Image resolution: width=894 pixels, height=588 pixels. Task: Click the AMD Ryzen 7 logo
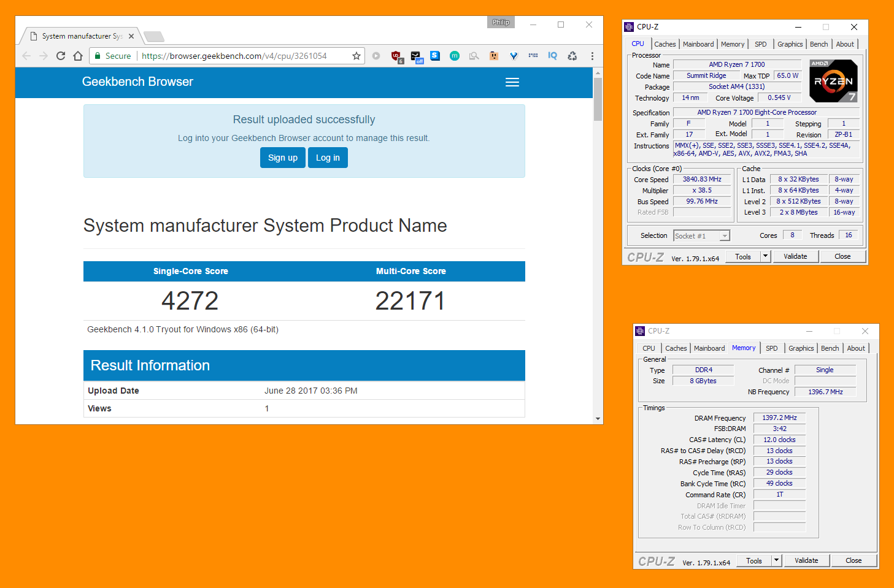pyautogui.click(x=833, y=81)
